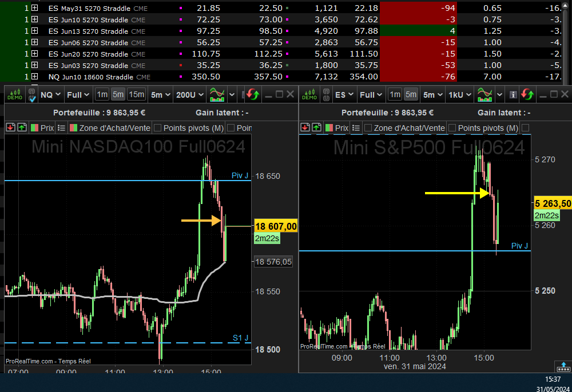Click bid price 350.50 of NQ straddle
The height and width of the screenshot is (392, 572).
(206, 77)
